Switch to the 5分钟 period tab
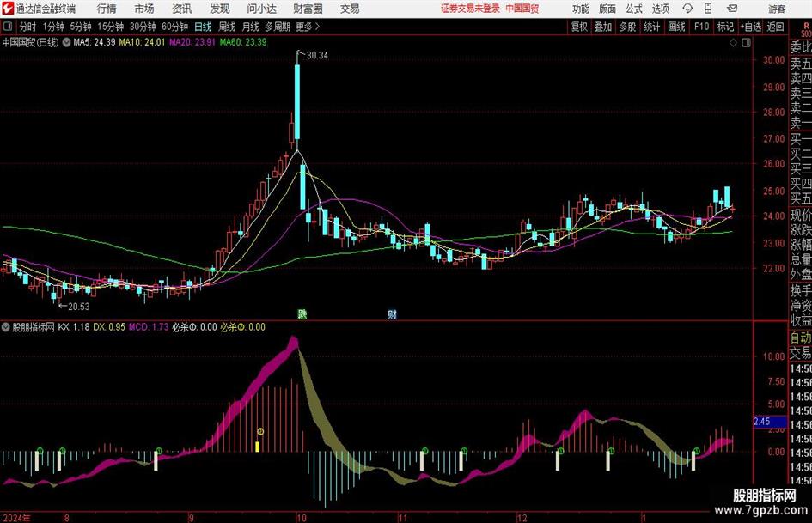This screenshot has width=812, height=523. [x=81, y=27]
